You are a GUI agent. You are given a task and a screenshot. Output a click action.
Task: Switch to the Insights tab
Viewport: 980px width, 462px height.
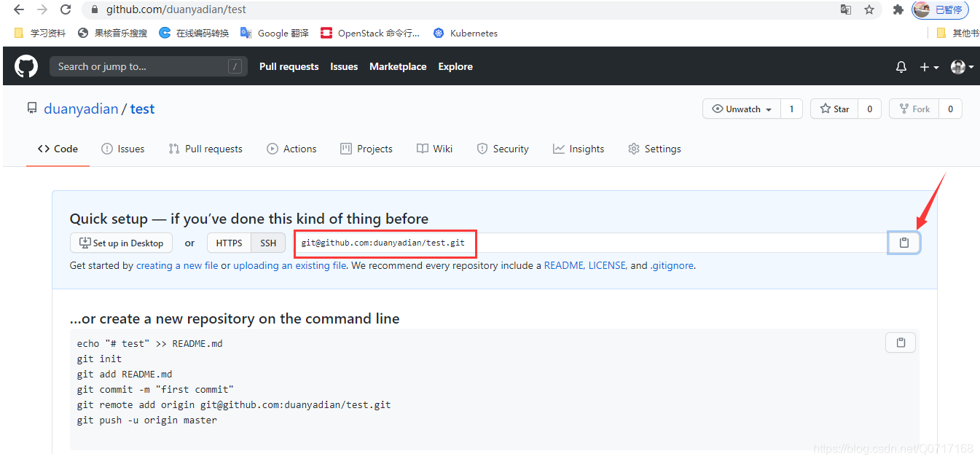[x=579, y=149]
